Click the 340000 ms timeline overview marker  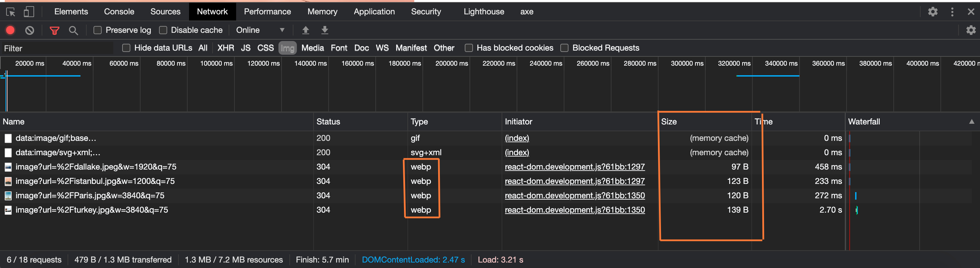tap(781, 63)
